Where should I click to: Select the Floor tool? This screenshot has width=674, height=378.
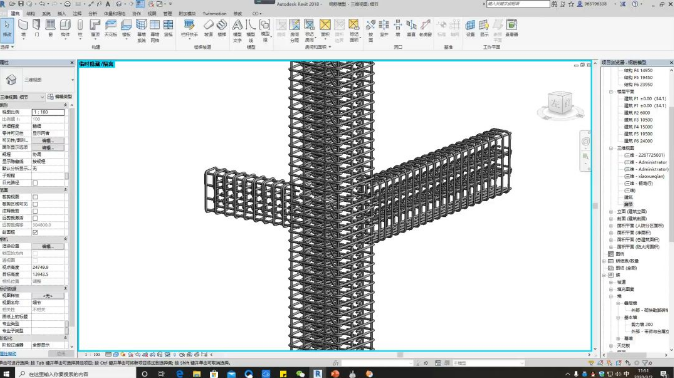[126, 29]
